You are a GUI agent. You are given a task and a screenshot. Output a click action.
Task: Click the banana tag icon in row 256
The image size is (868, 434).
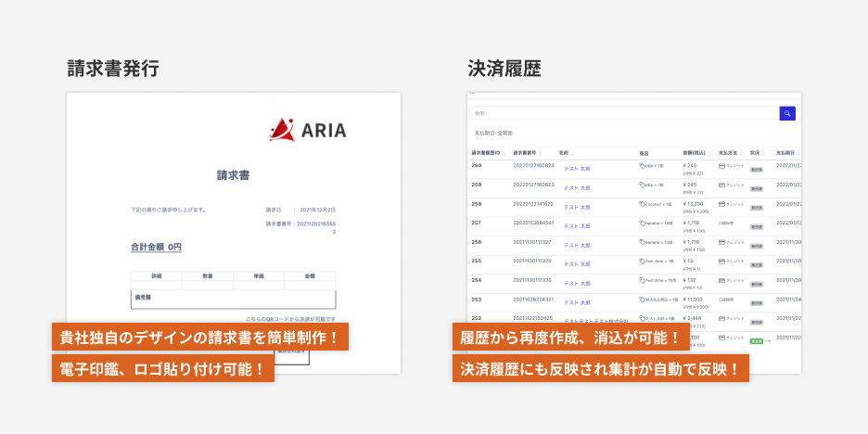[642, 242]
